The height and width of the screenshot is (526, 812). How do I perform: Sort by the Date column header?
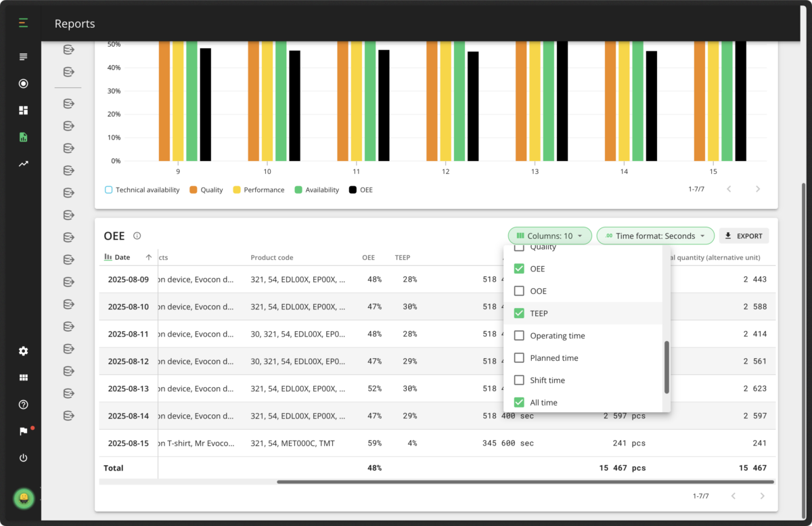click(122, 258)
